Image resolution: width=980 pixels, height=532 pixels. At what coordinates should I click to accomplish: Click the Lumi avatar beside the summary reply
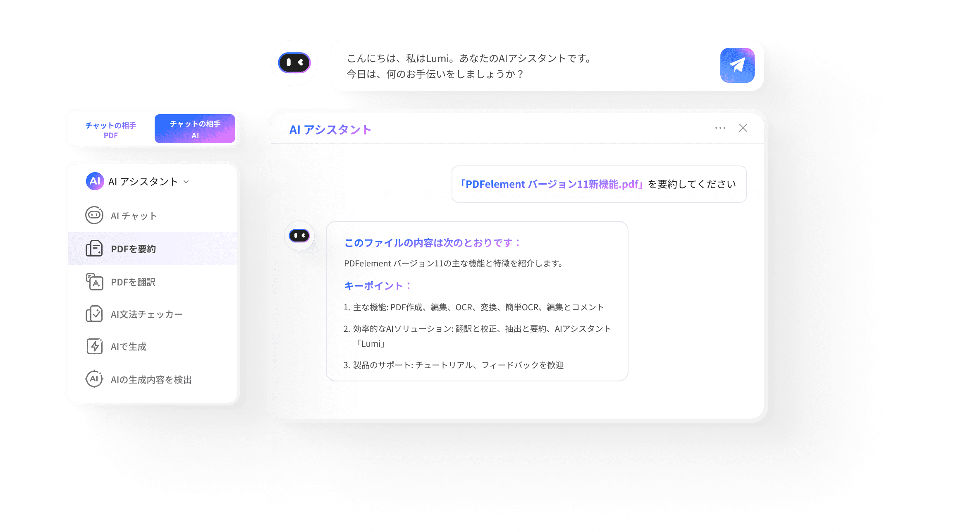pos(299,236)
